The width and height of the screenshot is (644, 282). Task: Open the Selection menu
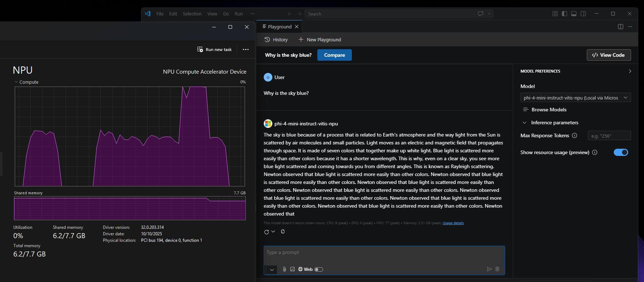click(192, 14)
